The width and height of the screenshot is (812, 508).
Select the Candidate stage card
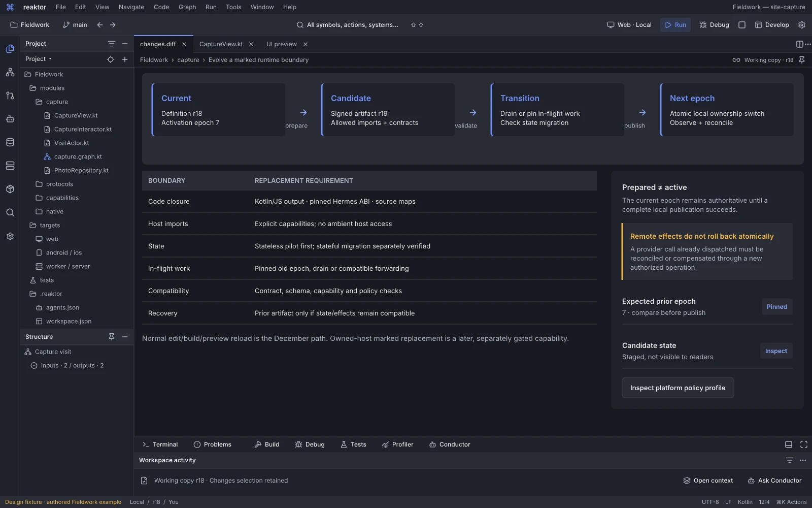[x=388, y=110]
